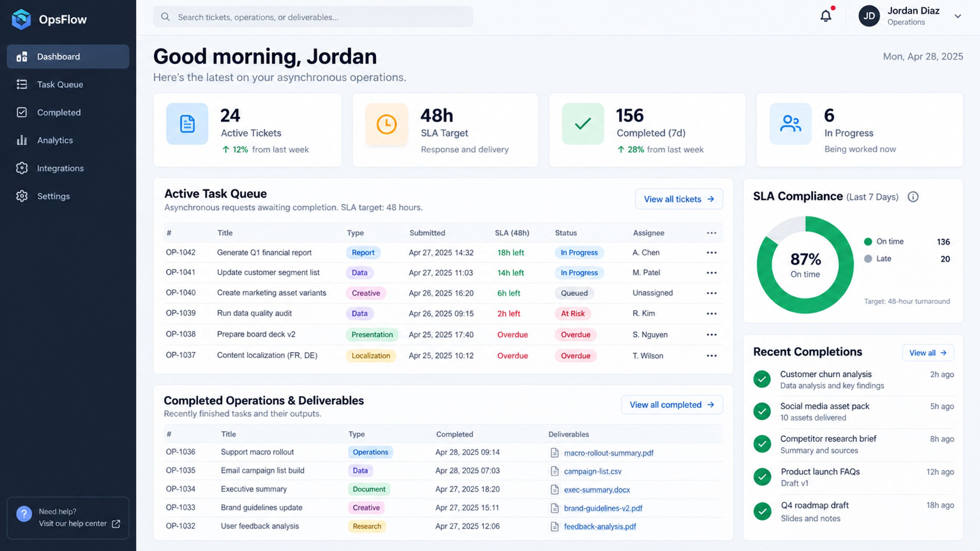Click View all completed button
This screenshot has height=551, width=980.
672,405
